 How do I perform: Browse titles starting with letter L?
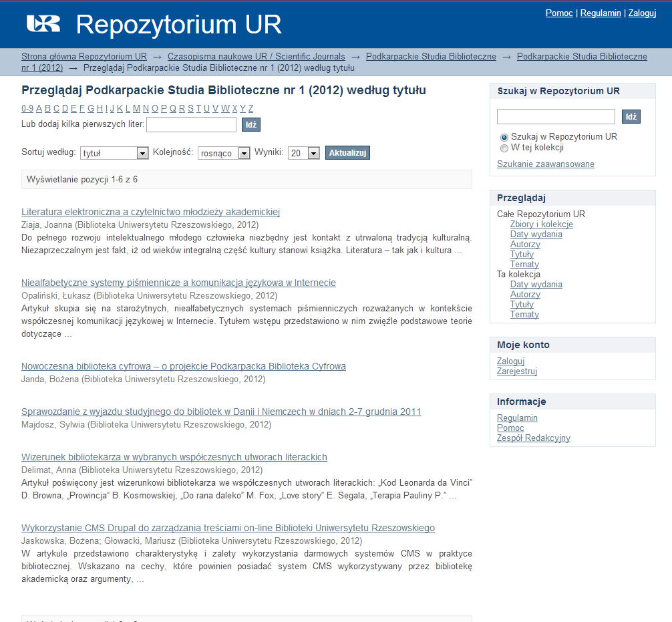(x=128, y=108)
